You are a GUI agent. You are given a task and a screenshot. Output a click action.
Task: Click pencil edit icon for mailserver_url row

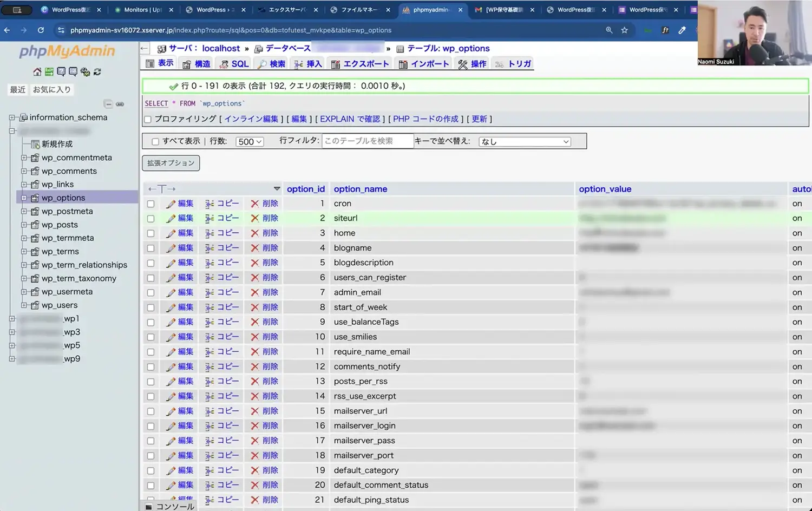(x=171, y=411)
